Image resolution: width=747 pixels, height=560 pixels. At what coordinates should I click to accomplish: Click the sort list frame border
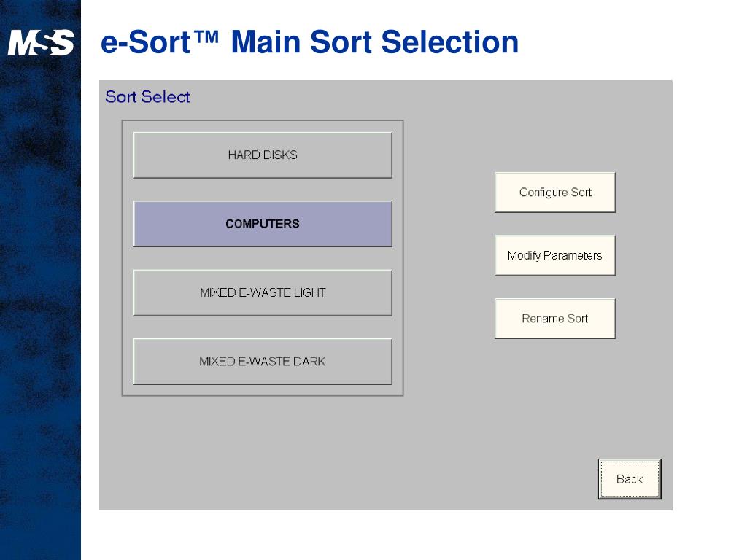coord(122,257)
